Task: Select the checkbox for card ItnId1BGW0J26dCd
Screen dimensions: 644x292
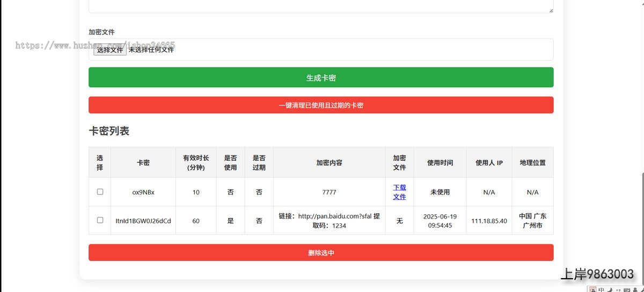Action: pos(100,220)
